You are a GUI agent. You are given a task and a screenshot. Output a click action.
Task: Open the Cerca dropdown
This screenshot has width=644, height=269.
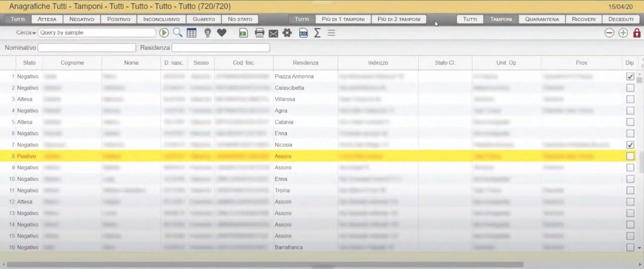(x=26, y=33)
